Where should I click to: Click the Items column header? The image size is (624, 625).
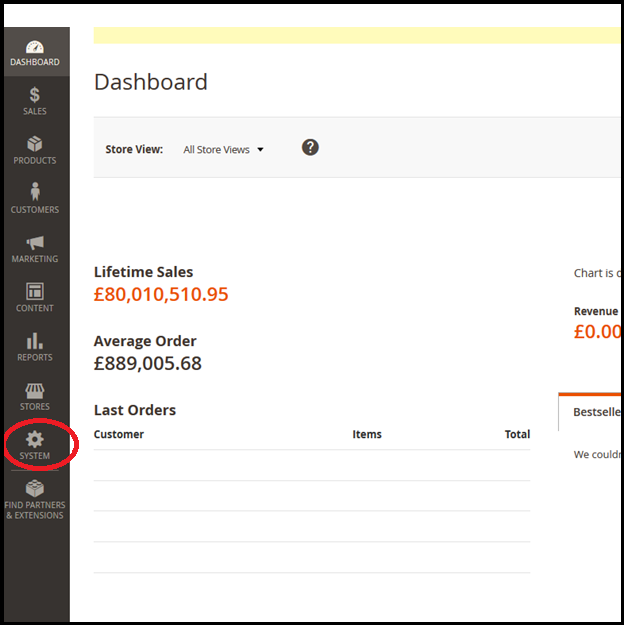pyautogui.click(x=367, y=434)
